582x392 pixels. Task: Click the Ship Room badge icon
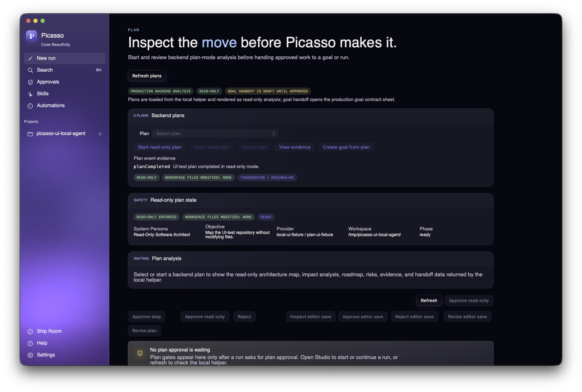(x=30, y=331)
